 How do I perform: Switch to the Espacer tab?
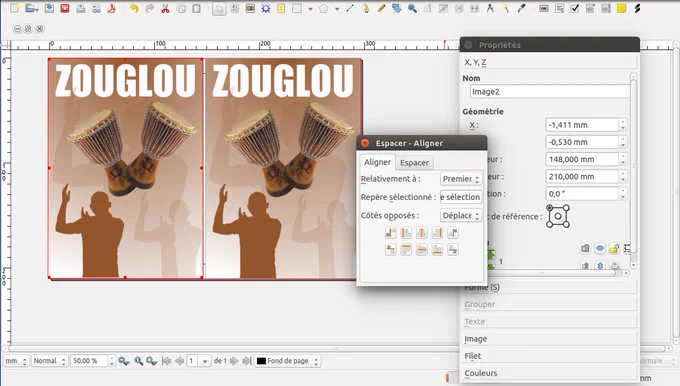tap(414, 163)
